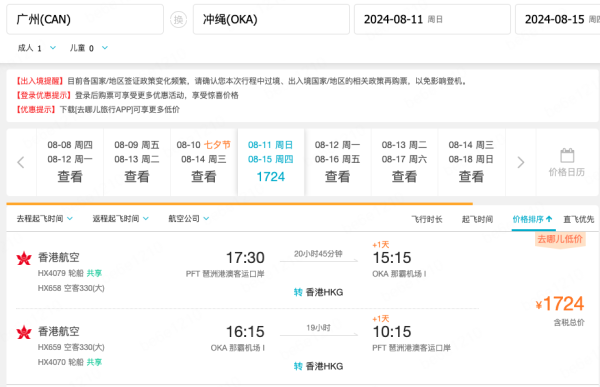Open return departure time filter
The image size is (600, 387).
(121, 219)
